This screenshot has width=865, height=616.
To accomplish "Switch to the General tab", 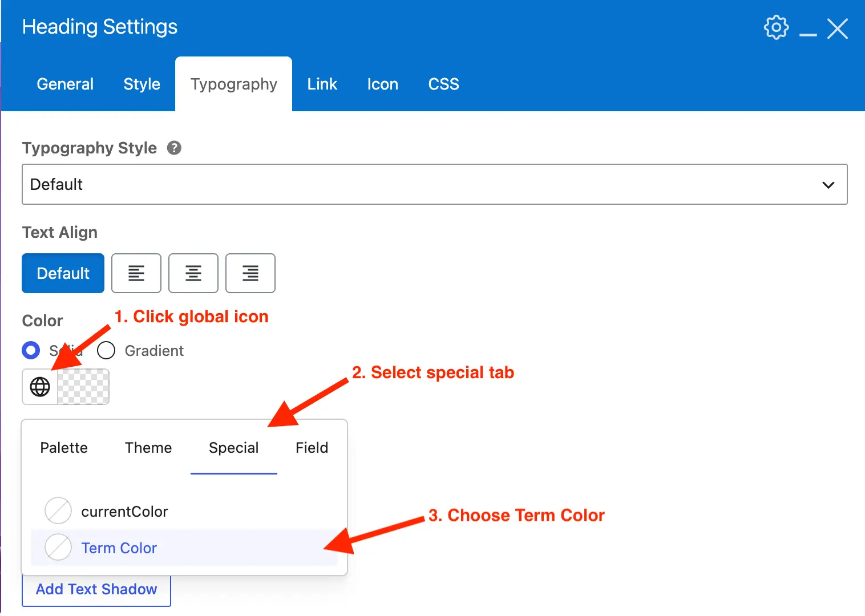I will pyautogui.click(x=65, y=84).
